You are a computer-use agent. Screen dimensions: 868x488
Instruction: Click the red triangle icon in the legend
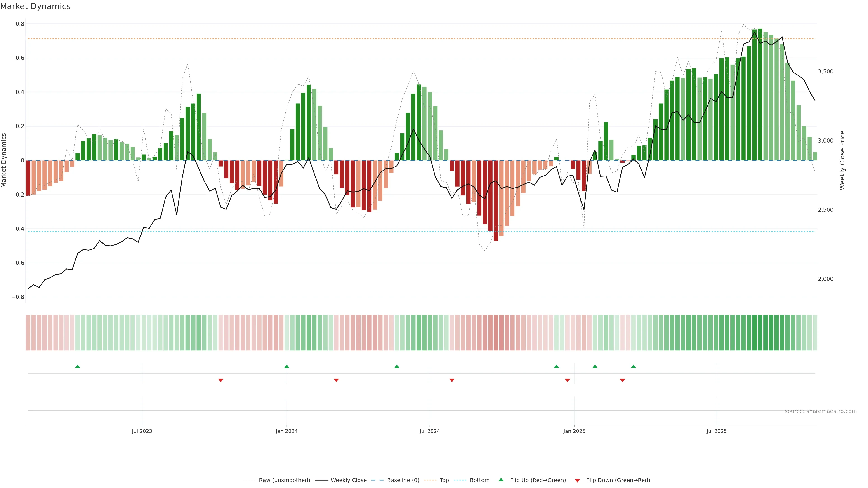coord(577,481)
